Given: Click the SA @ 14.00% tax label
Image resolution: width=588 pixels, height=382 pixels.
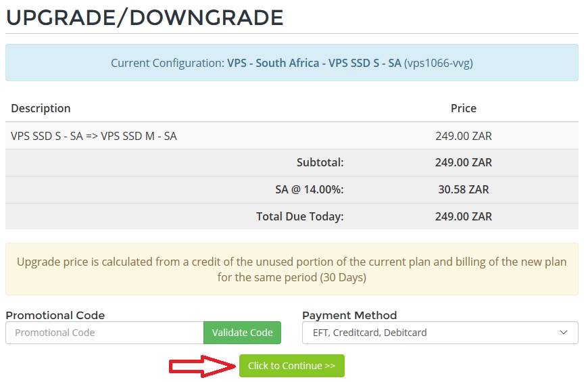Looking at the screenshot, I should [310, 189].
